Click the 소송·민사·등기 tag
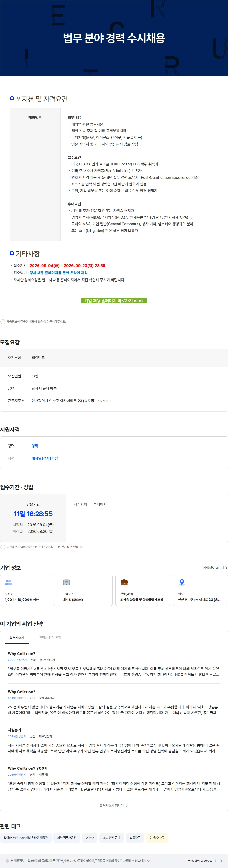The image size is (228, 868). tap(112, 838)
